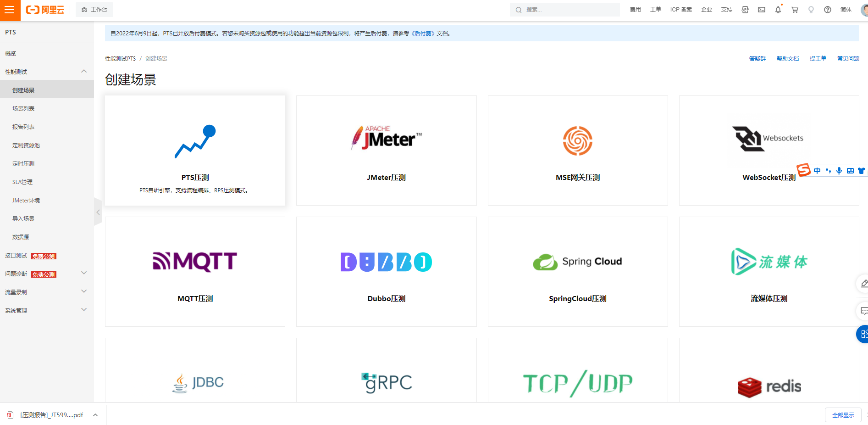Toggle Sogou punctuation mode
Viewport: 868px width, 425px height.
828,171
